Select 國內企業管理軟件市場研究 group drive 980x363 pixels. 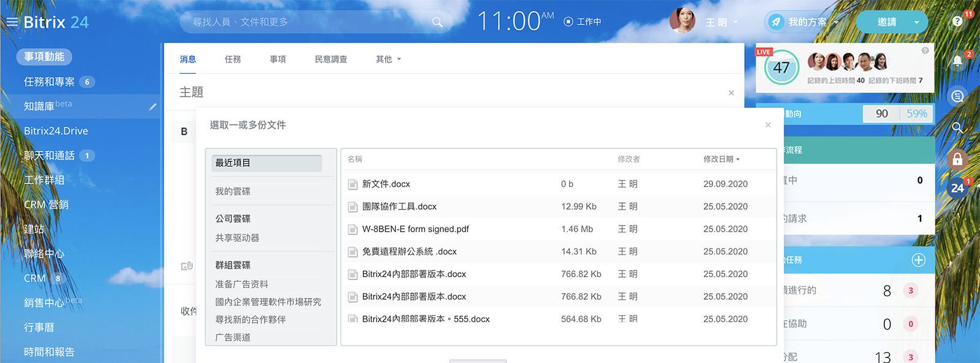coord(268,302)
